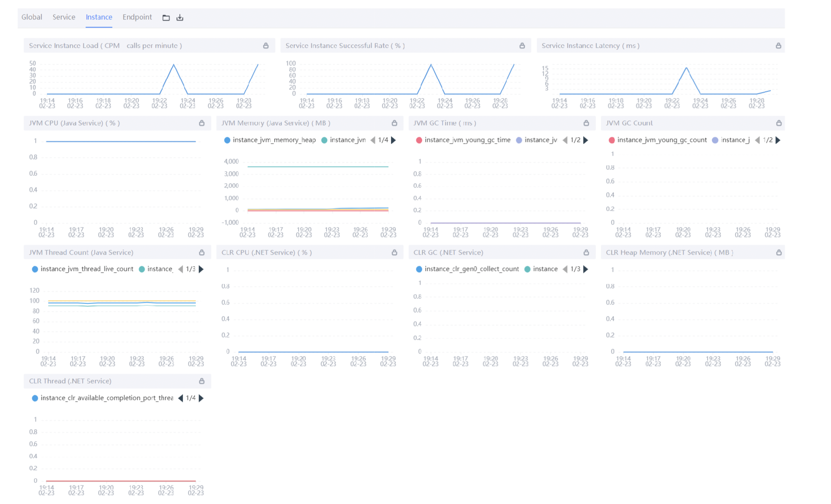Click lock icon on Service Instance Latency panel

coord(779,46)
